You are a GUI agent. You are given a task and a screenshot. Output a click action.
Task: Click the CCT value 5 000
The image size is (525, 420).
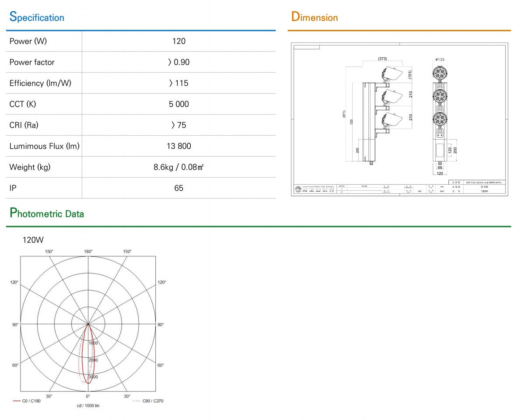(179, 104)
